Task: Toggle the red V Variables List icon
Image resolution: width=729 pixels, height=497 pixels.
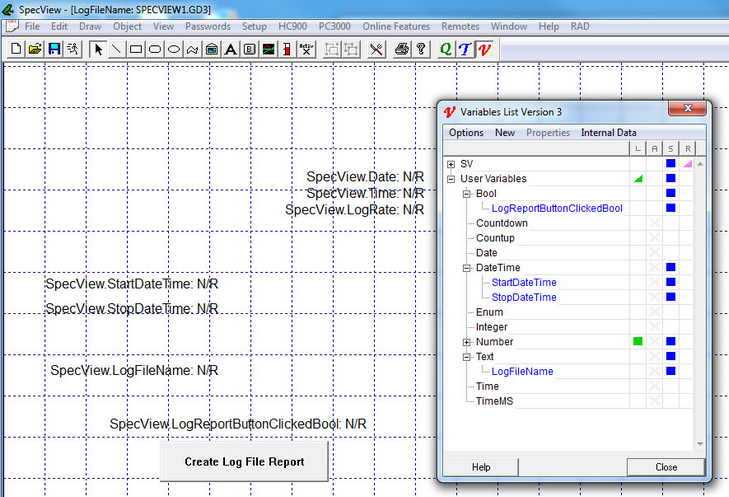Action: tap(484, 49)
